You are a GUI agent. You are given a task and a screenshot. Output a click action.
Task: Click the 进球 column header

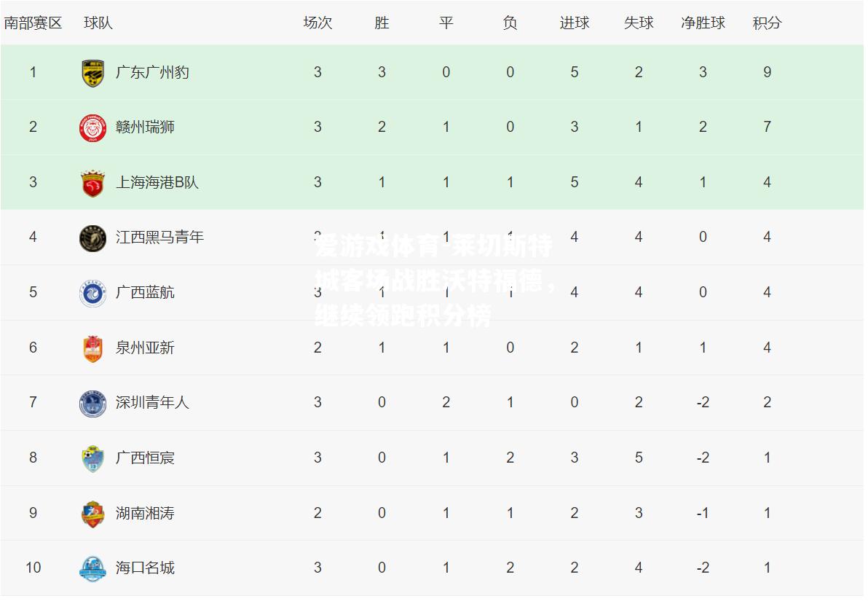pos(574,23)
